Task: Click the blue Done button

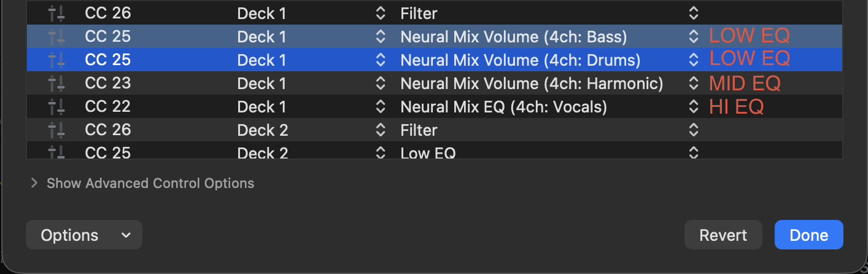Action: point(808,235)
